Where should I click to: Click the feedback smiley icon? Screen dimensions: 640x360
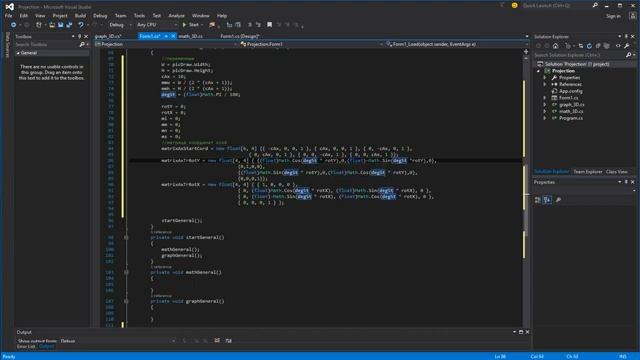pos(514,6)
